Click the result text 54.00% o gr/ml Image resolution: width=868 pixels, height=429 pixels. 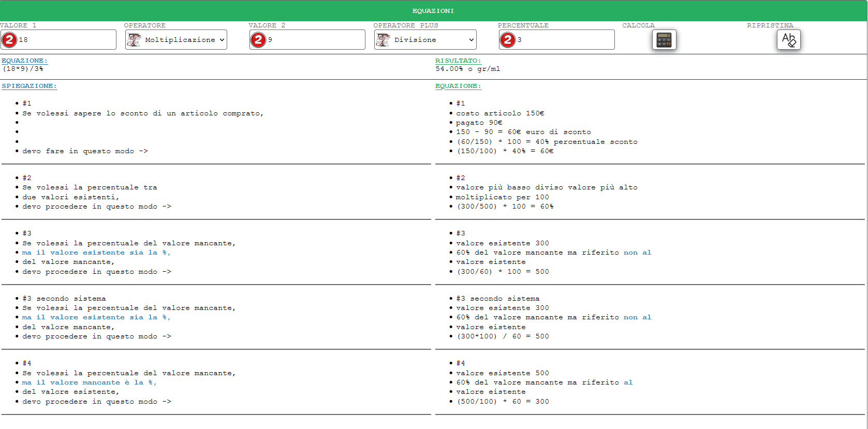coord(468,69)
